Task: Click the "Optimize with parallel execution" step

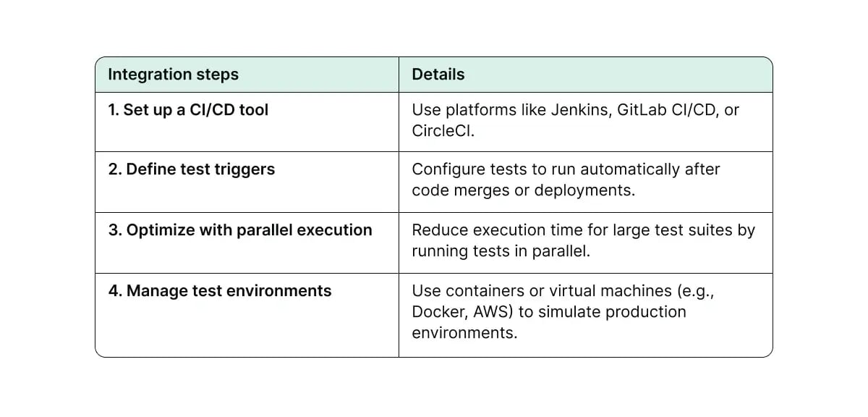Action: click(249, 230)
